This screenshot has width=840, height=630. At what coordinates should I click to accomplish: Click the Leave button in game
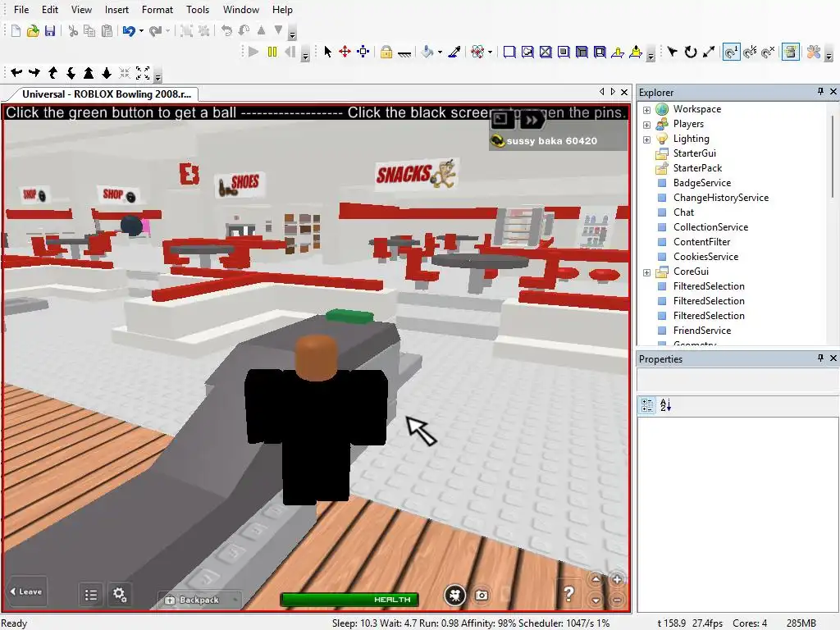(x=25, y=591)
